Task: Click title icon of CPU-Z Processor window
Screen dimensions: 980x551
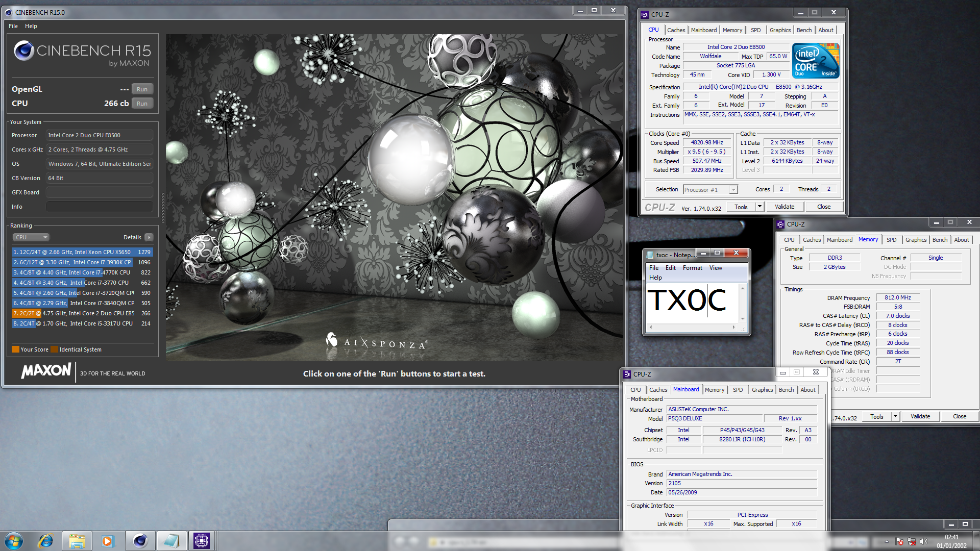Action: pos(645,15)
